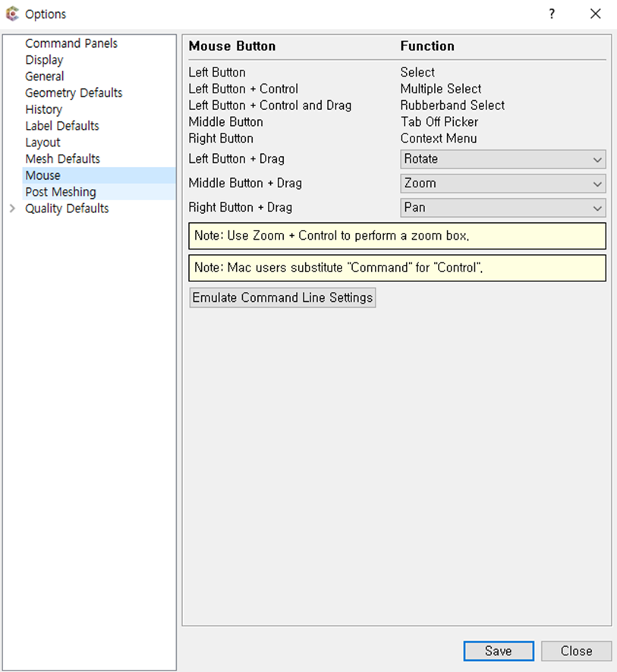Select the Display options category
This screenshot has height=672, width=617.
point(44,60)
